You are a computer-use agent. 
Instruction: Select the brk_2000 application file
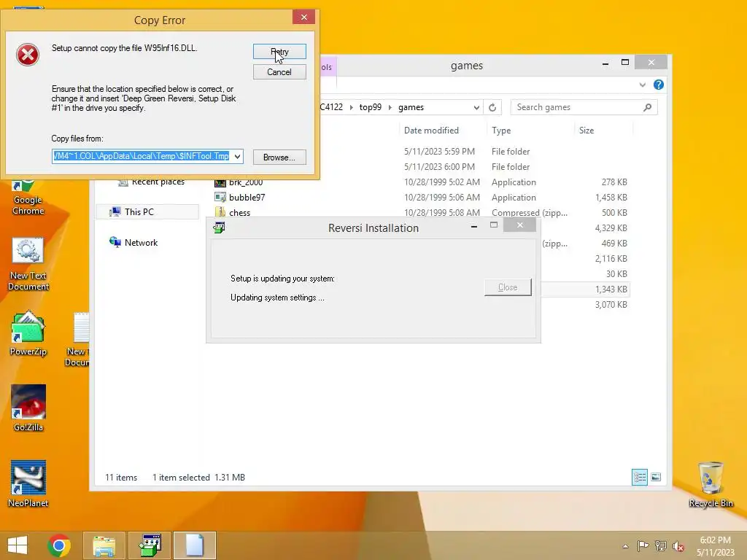(246, 182)
